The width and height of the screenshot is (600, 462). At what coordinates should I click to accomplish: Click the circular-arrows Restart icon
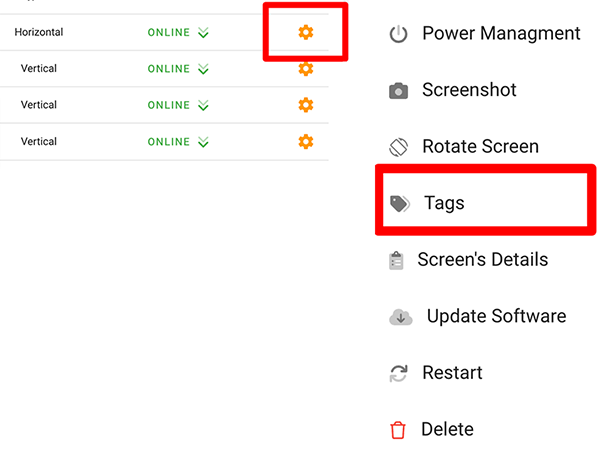coord(398,373)
